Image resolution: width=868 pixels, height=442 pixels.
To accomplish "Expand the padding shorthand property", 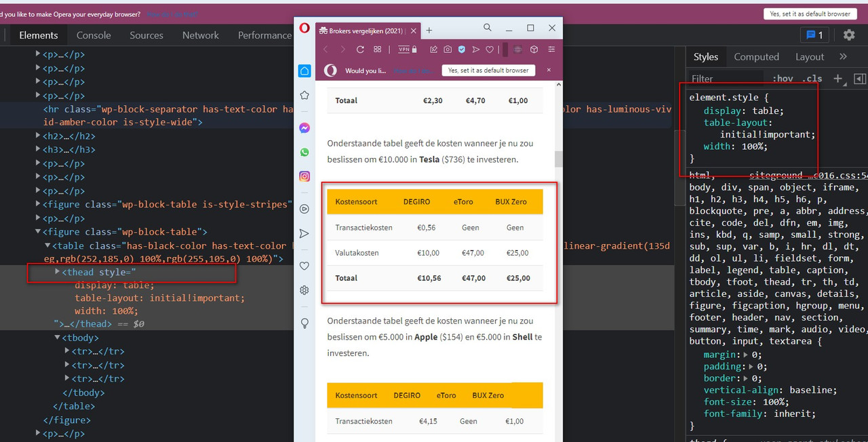I will tap(751, 367).
